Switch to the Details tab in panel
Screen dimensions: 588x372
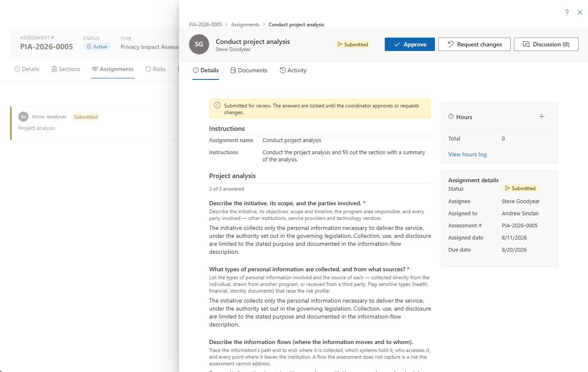click(x=206, y=70)
